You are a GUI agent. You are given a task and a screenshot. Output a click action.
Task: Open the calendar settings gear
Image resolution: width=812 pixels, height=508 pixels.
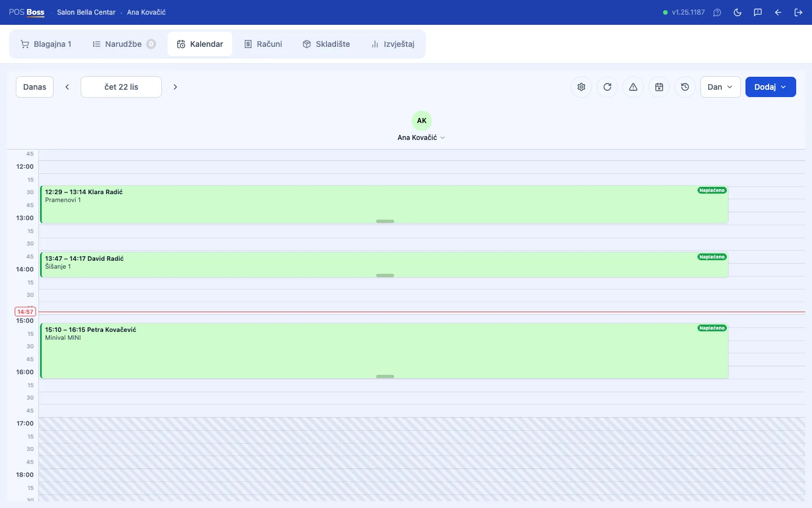pos(581,87)
